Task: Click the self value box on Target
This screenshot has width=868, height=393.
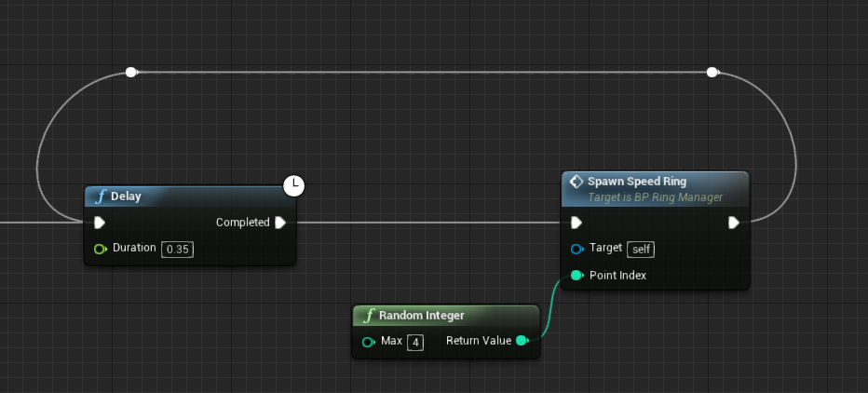Action: (x=641, y=249)
